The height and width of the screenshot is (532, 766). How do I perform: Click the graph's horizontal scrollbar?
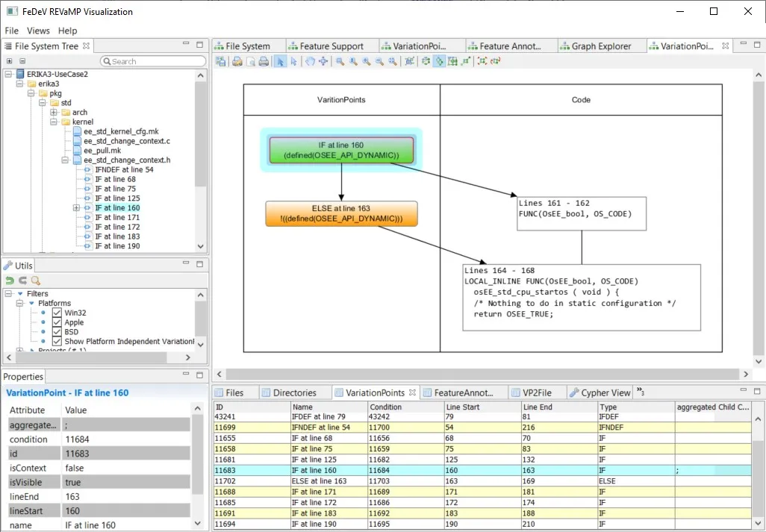coord(482,375)
